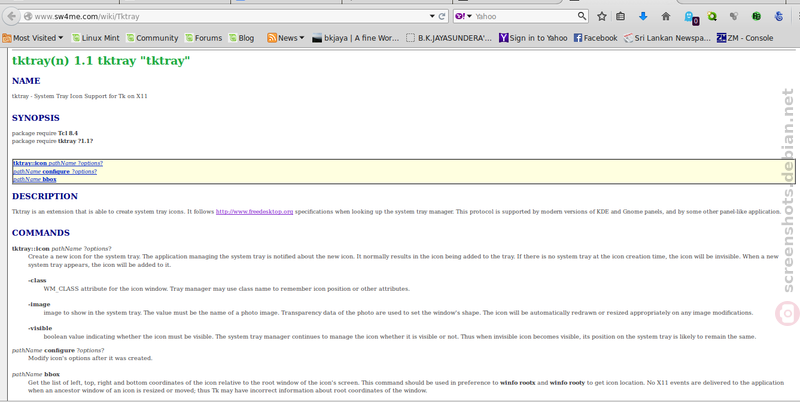The height and width of the screenshot is (402, 800).
Task: Click the green magnifier extension icon
Action: 712,16
